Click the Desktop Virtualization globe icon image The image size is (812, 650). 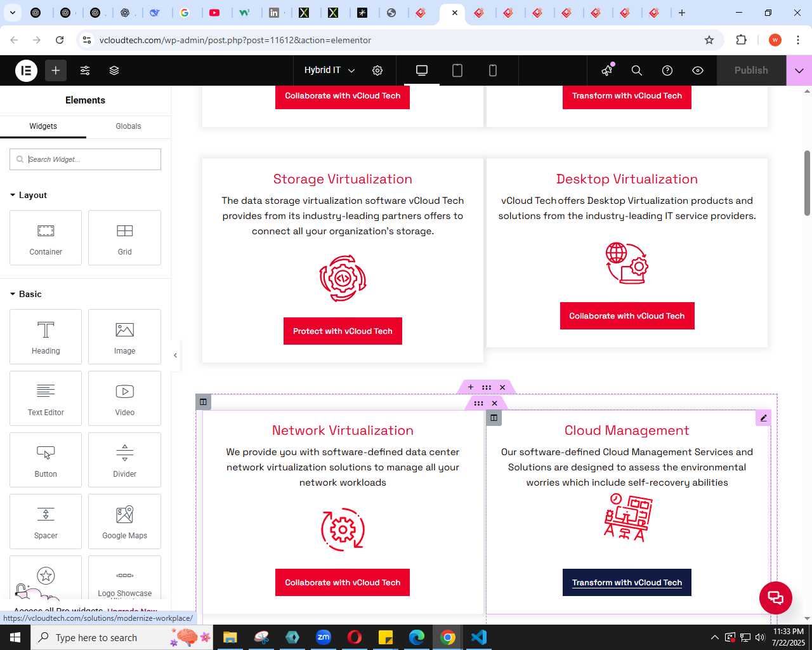[627, 263]
